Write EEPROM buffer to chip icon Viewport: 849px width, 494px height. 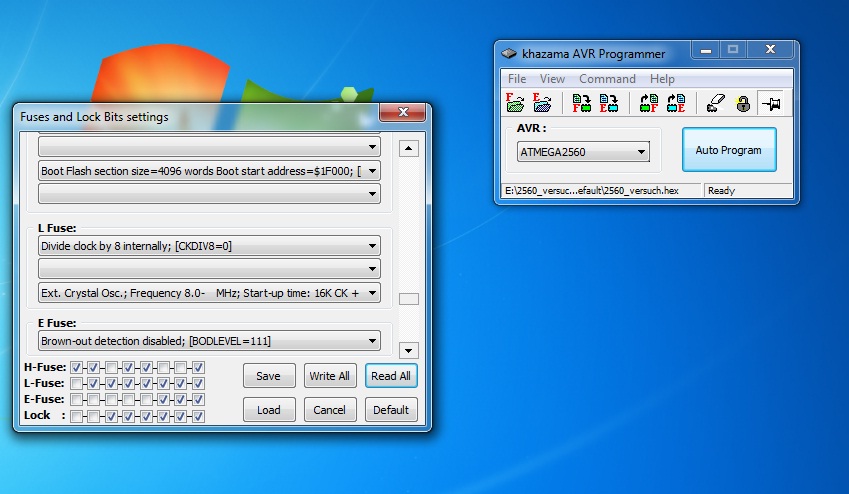coord(609,102)
